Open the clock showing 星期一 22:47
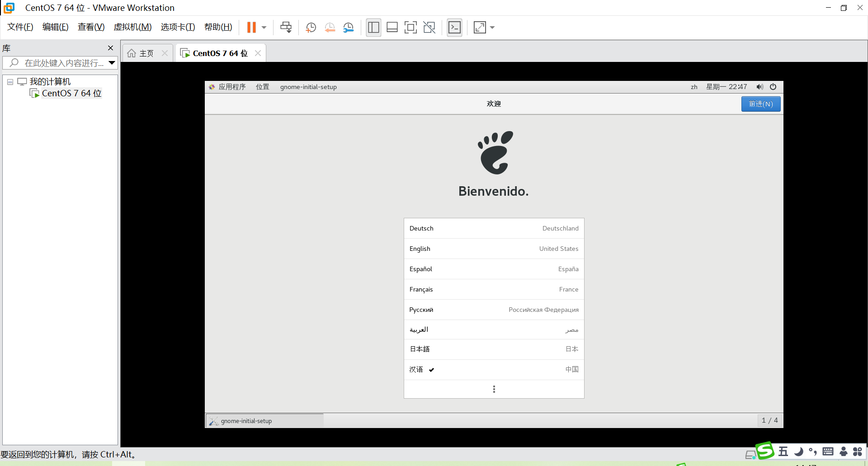Image resolution: width=868 pixels, height=466 pixels. 726,87
